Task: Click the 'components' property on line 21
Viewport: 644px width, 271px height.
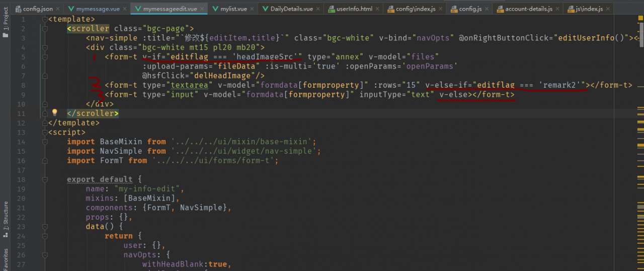Action: point(109,208)
